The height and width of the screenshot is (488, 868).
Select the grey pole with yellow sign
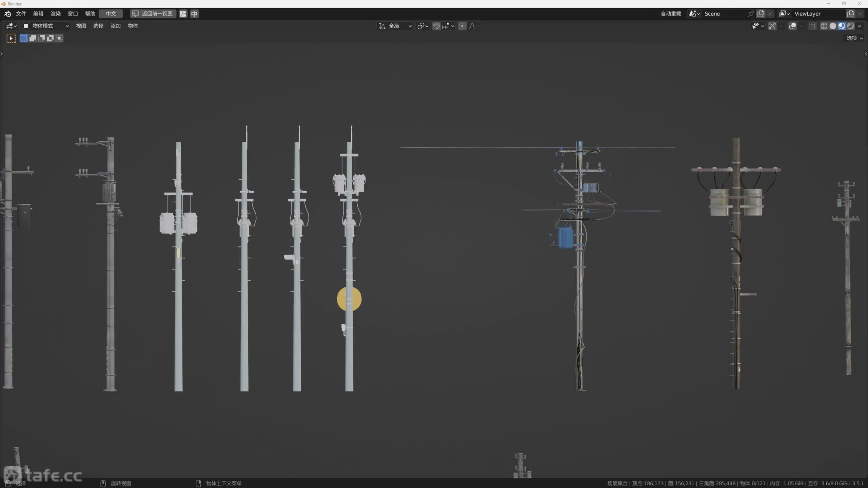coord(349,258)
